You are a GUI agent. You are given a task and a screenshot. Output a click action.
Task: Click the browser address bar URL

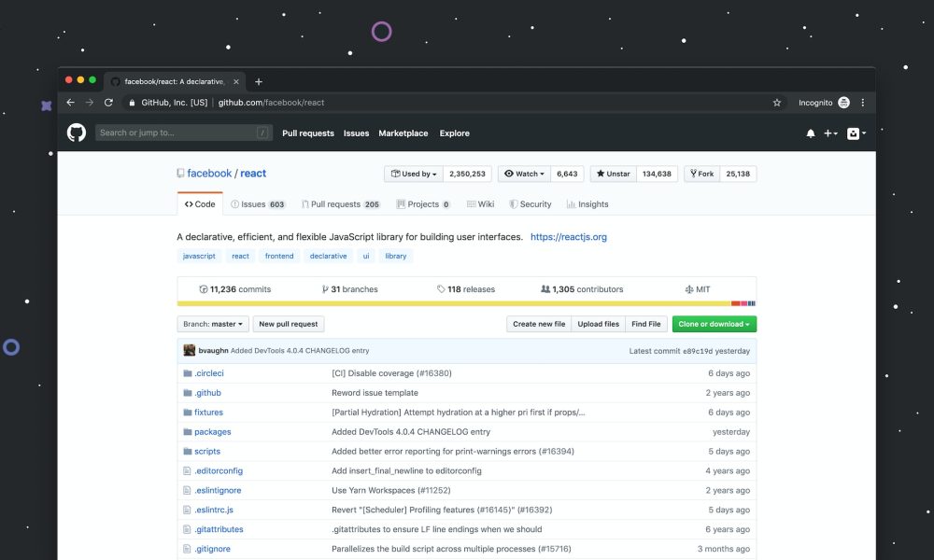click(271, 103)
